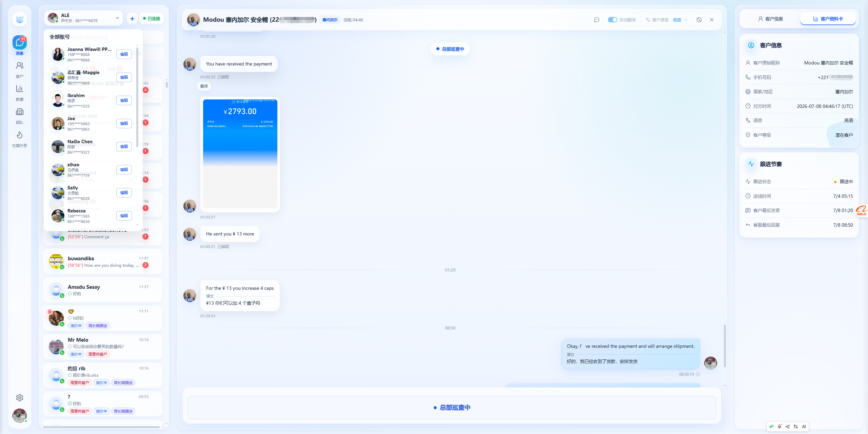Switch to the 客户信息 tab

tap(771, 19)
